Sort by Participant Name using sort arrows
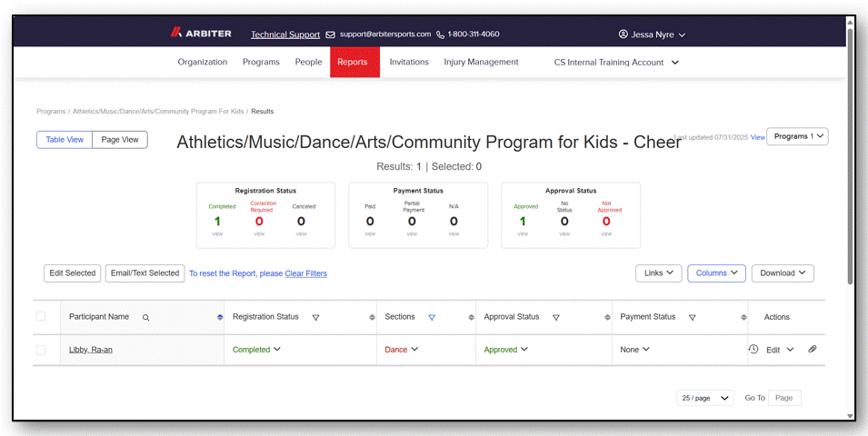 220,318
